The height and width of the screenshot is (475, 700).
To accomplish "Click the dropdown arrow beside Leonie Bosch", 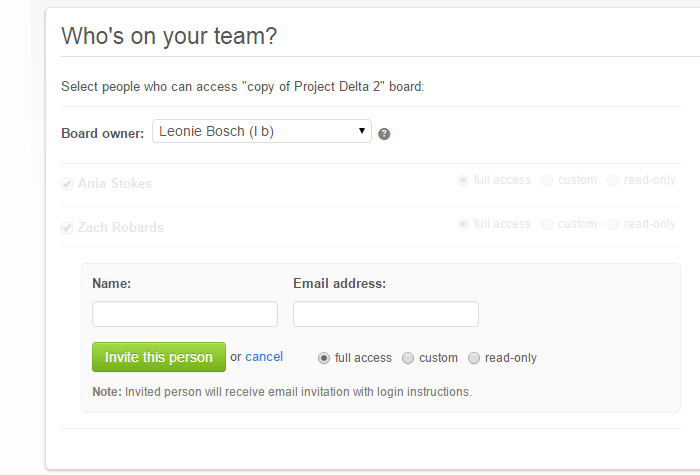I will pos(362,131).
